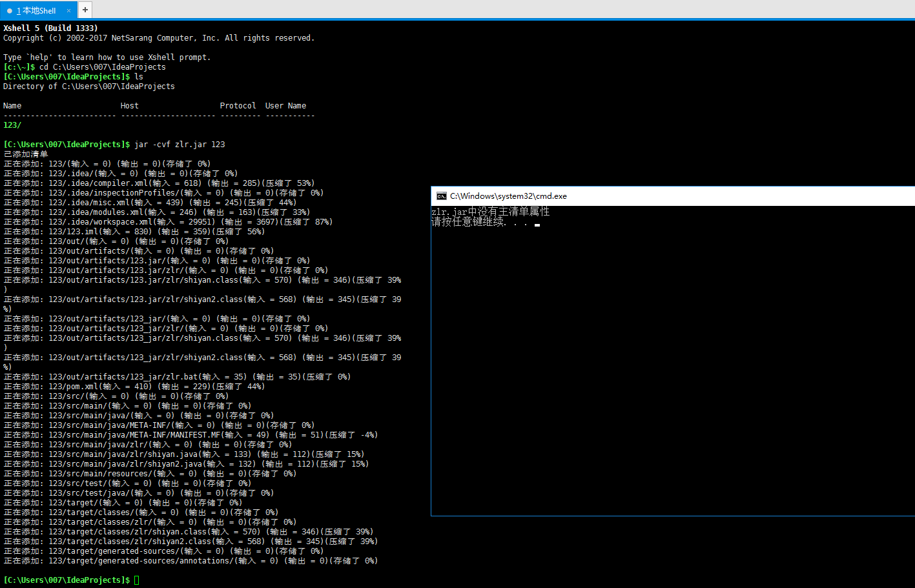Image resolution: width=915 pixels, height=588 pixels.
Task: Click the 'jar -cvf zlr.jar 123' command
Action: (180, 145)
